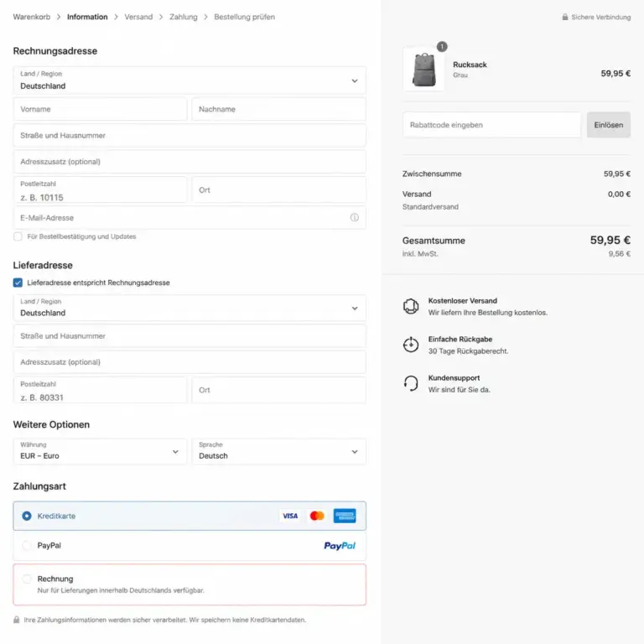This screenshot has width=644, height=644.
Task: Open the Land / Region dropdown under Lieferadresse
Action: [190, 308]
